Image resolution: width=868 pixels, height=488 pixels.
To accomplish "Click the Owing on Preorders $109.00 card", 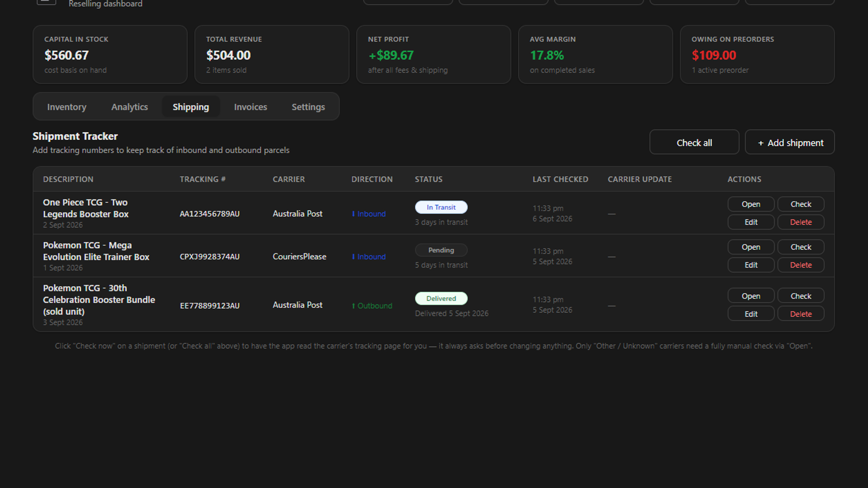I will pyautogui.click(x=757, y=54).
